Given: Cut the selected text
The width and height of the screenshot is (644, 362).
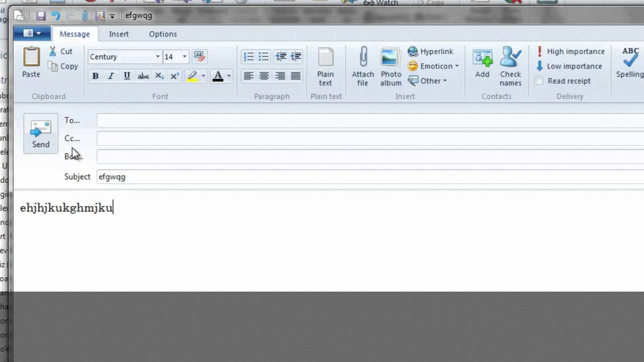Looking at the screenshot, I should pos(61,51).
